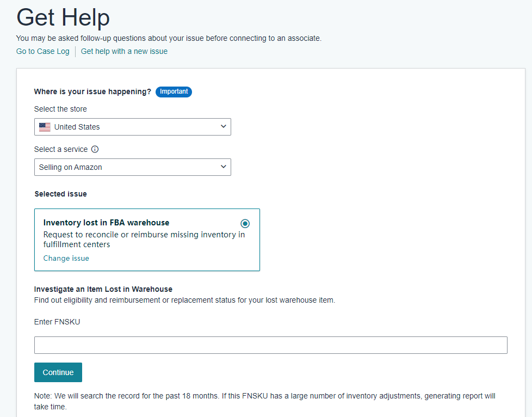Click the store dropdown chevron arrow
This screenshot has width=532, height=417.
(223, 126)
